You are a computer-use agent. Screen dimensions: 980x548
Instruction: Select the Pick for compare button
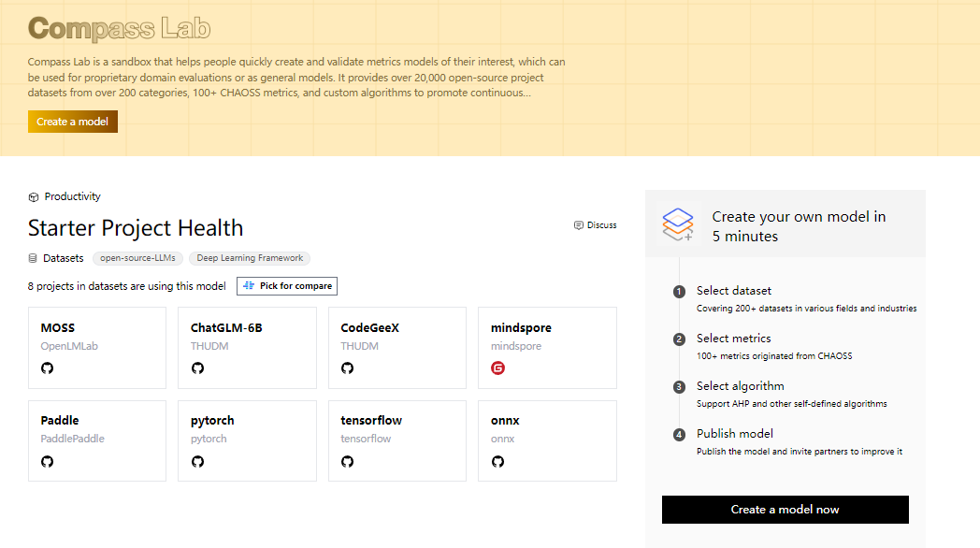click(287, 285)
